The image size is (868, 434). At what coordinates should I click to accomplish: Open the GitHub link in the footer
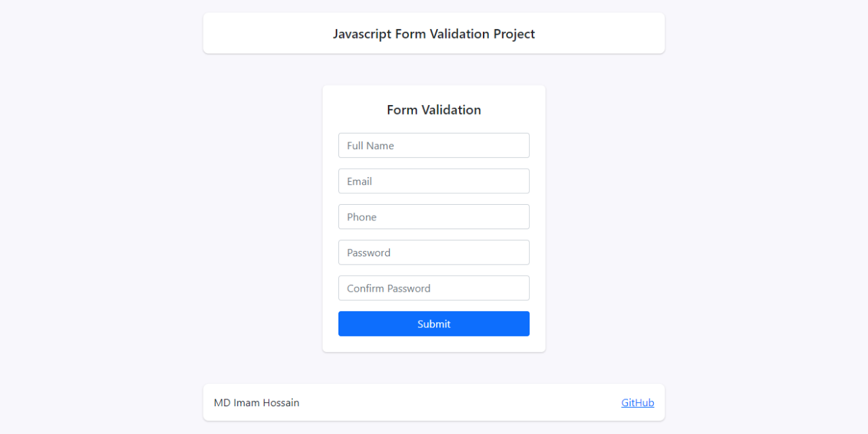pos(637,403)
